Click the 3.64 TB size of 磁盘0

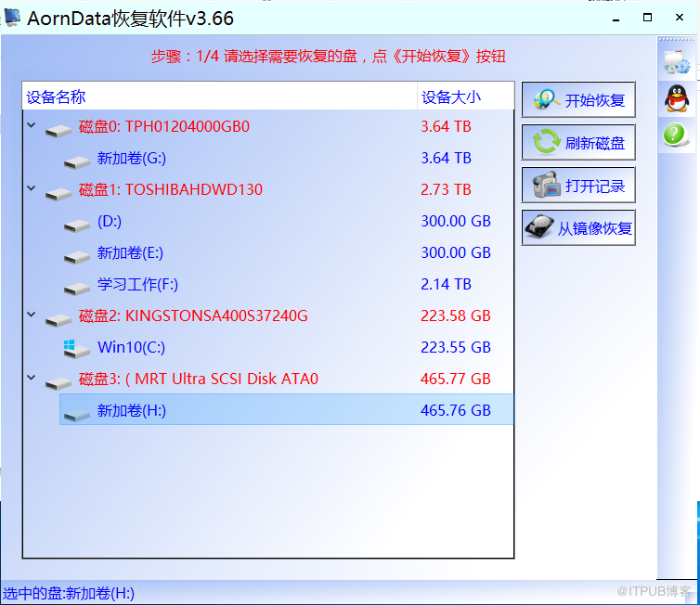point(446,127)
